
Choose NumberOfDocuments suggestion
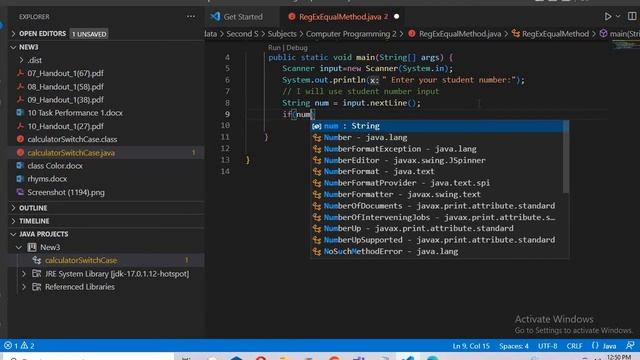click(x=437, y=206)
